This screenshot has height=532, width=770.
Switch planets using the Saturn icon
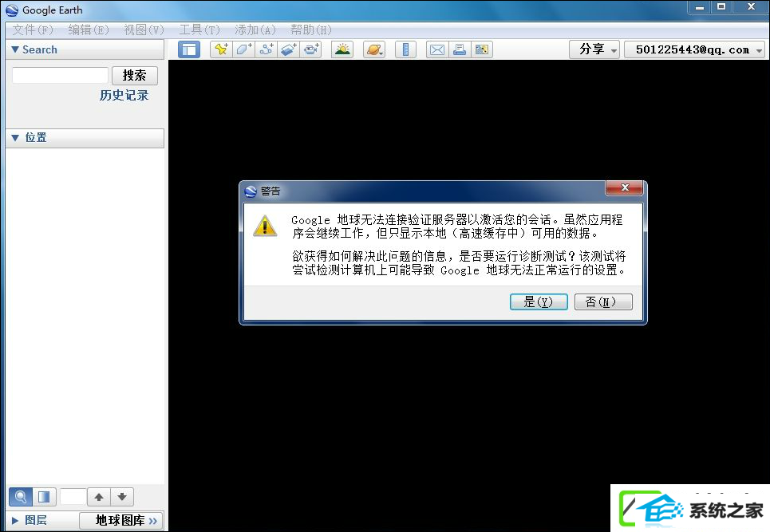374,49
